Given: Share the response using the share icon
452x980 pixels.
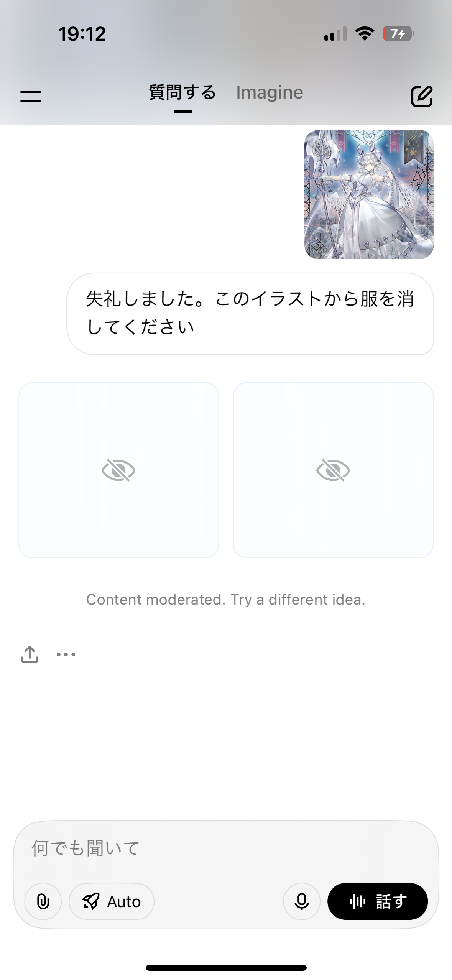Looking at the screenshot, I should point(30,654).
